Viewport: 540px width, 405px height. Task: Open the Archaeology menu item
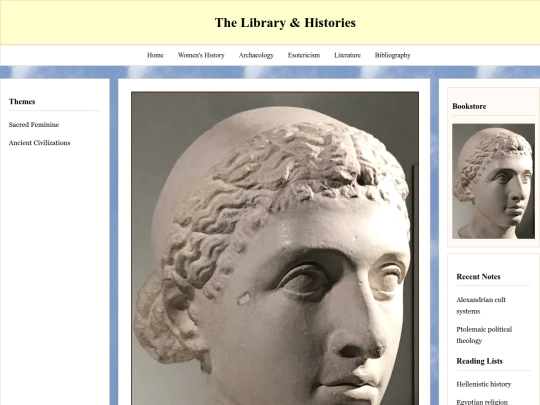tap(256, 55)
